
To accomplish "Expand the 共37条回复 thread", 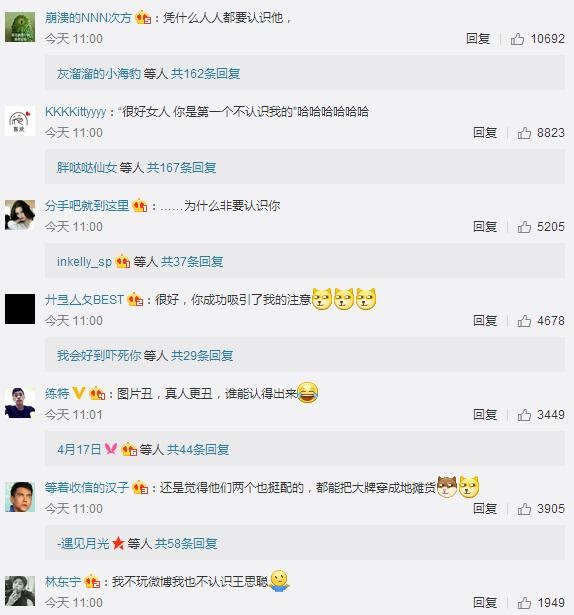I will 192,262.
